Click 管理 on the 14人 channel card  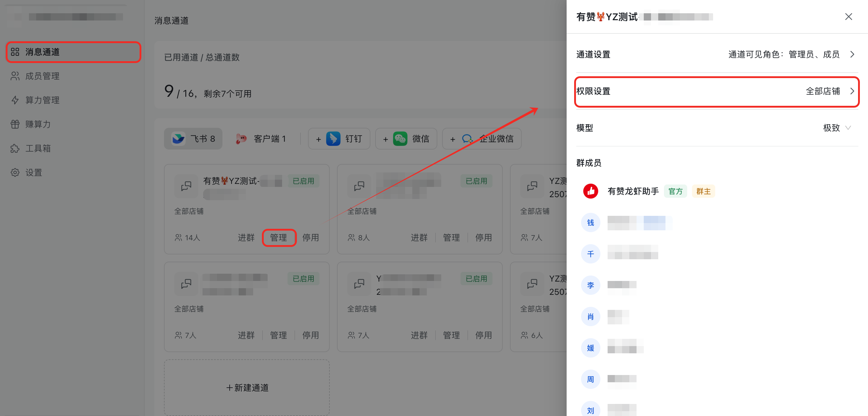pyautogui.click(x=279, y=238)
